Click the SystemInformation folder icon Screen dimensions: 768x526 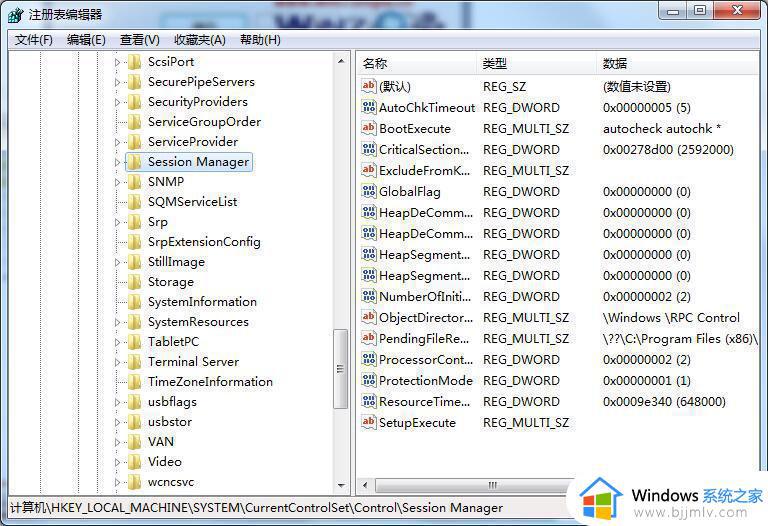tap(134, 302)
